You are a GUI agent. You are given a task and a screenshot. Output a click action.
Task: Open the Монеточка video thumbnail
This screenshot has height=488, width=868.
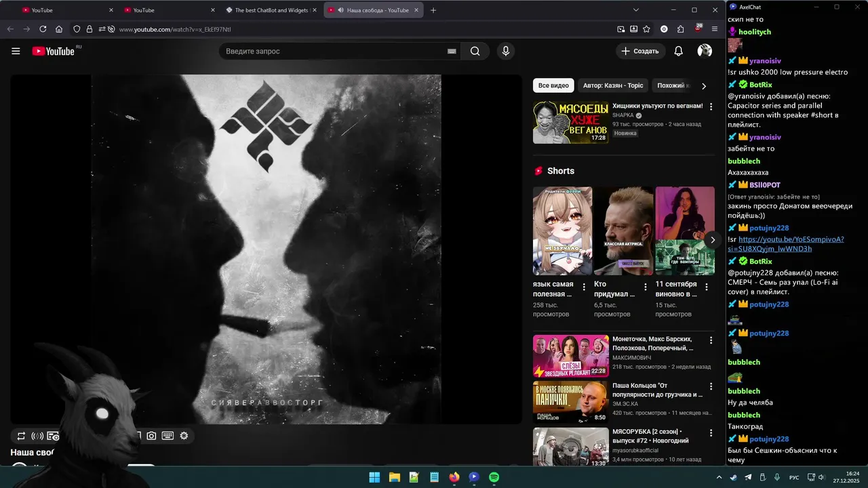point(570,356)
